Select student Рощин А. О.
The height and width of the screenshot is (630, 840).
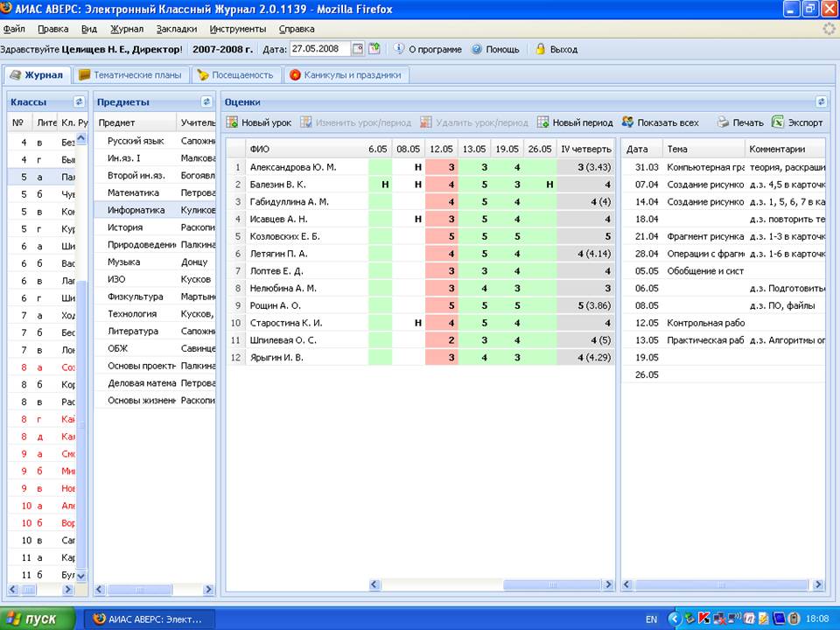coord(276,305)
